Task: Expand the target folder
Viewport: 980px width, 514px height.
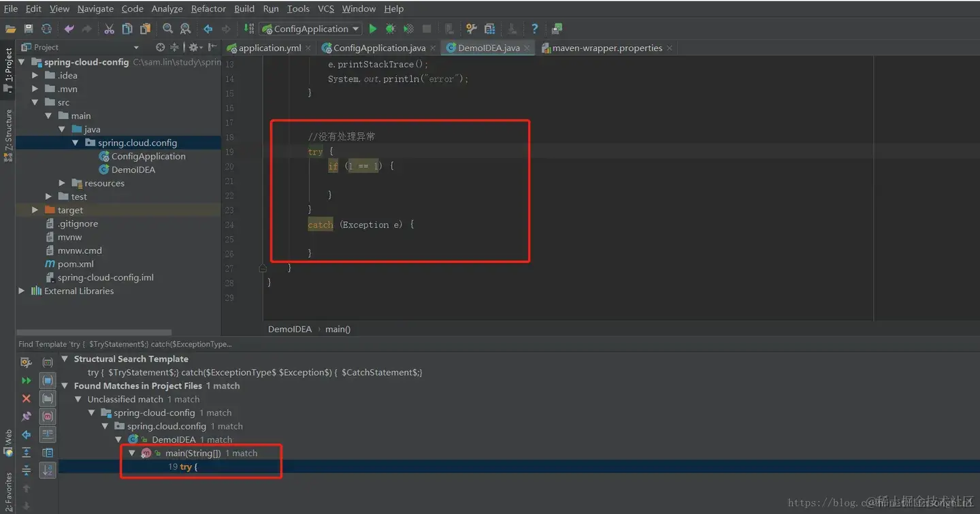Action: pos(35,210)
